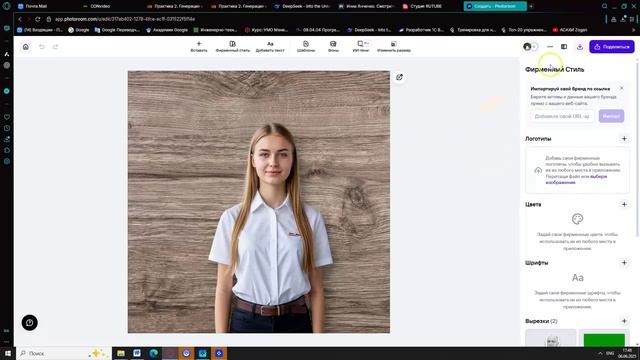Click the browser back arrow
The width and height of the screenshot is (640, 360).
[20, 19]
